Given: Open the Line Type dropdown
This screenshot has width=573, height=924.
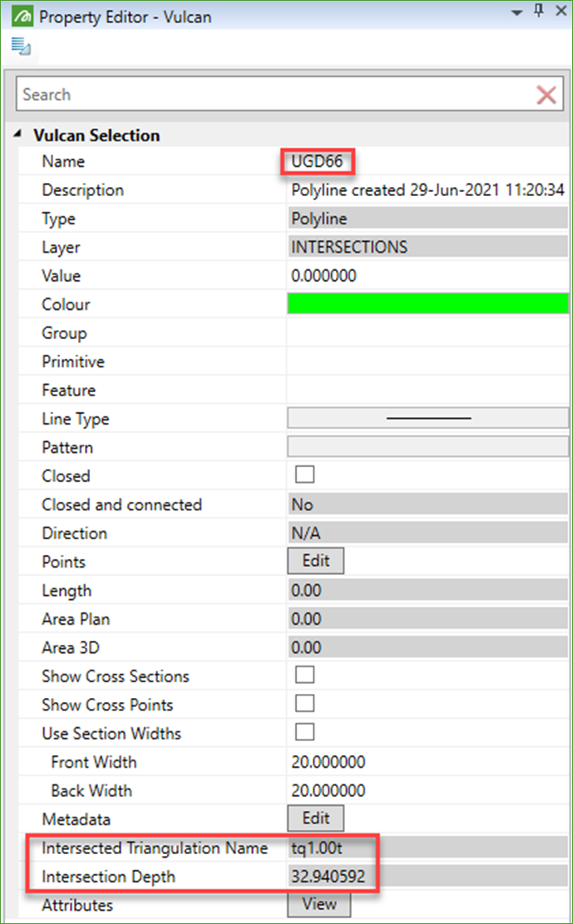Looking at the screenshot, I should point(427,419).
